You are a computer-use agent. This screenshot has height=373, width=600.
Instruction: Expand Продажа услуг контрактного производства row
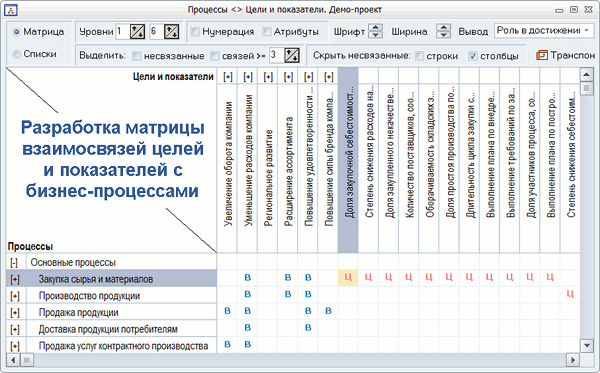click(15, 346)
